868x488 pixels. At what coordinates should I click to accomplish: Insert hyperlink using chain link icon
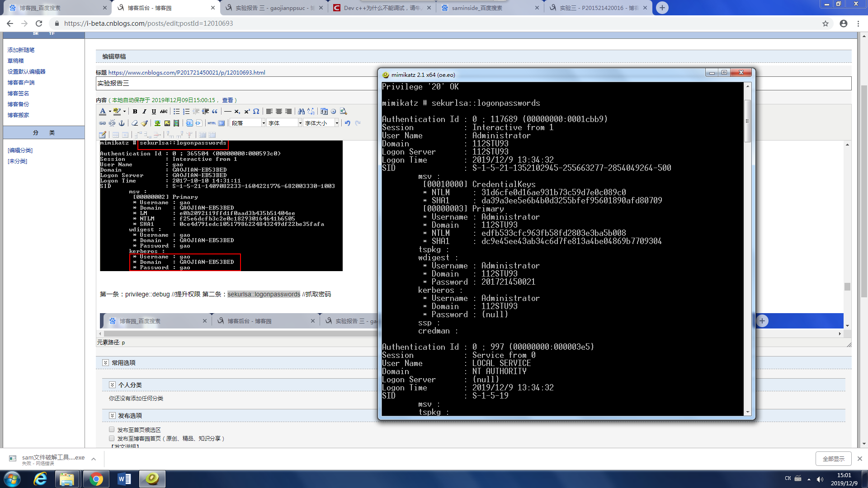[x=103, y=123]
